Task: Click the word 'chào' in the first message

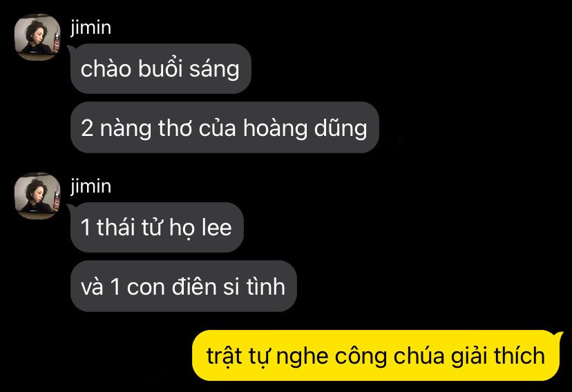Action: pos(106,68)
